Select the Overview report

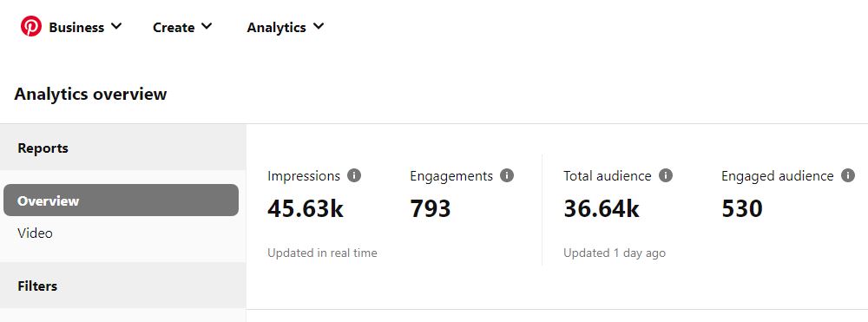(121, 200)
